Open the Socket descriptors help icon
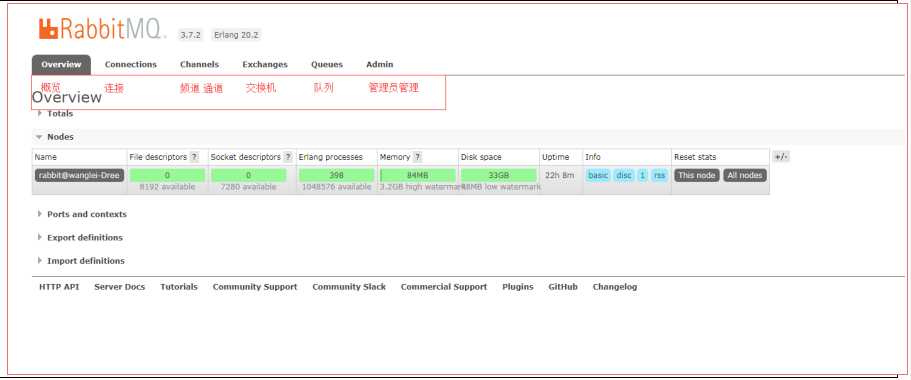This screenshot has height=380, width=911. click(288, 157)
